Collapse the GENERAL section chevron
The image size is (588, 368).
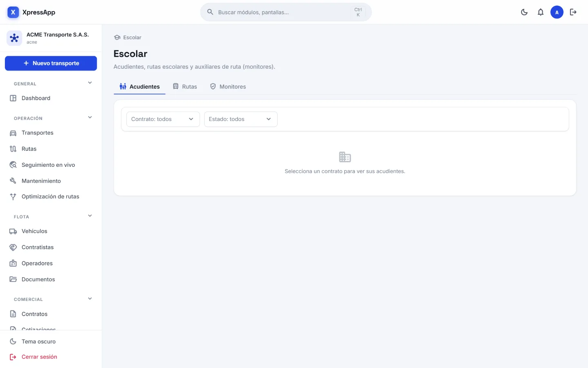90,83
